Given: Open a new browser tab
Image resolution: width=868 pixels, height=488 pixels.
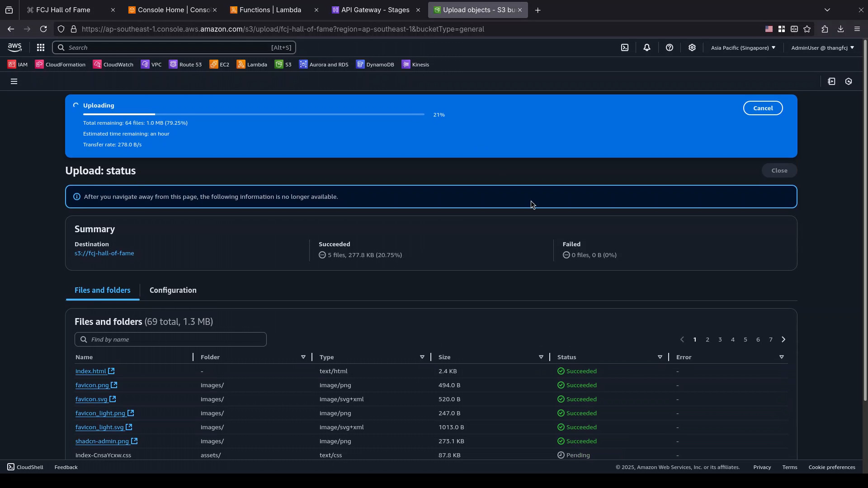Looking at the screenshot, I should 538,10.
